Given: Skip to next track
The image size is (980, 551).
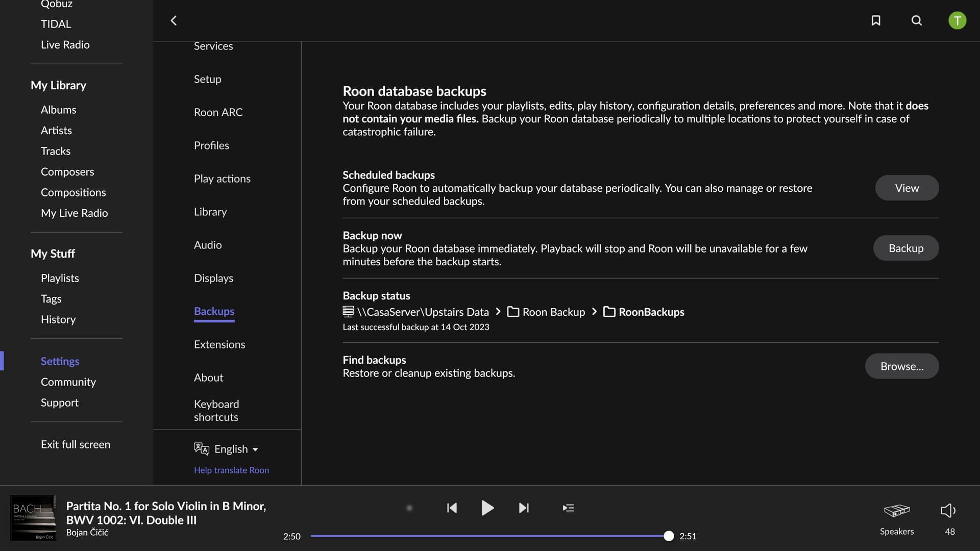Looking at the screenshot, I should [524, 508].
